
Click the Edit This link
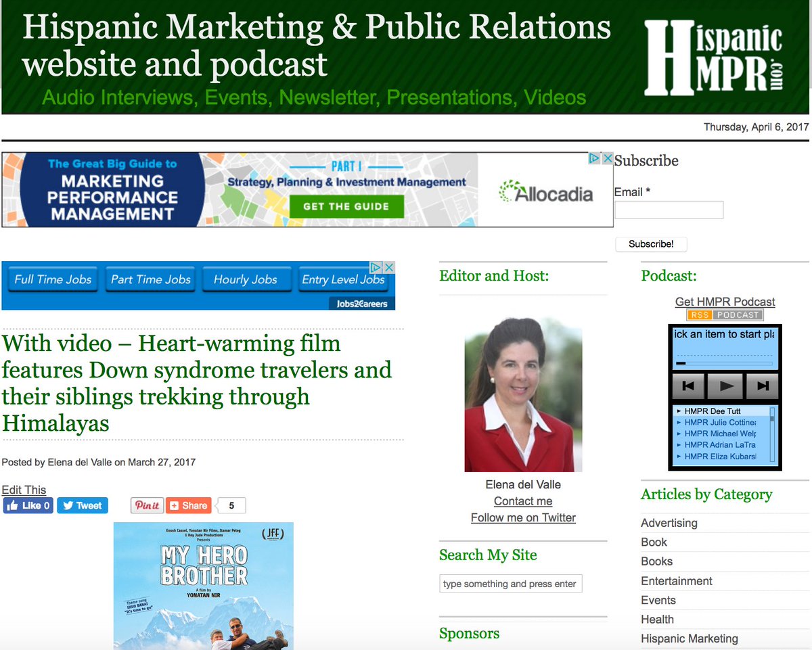click(x=24, y=490)
